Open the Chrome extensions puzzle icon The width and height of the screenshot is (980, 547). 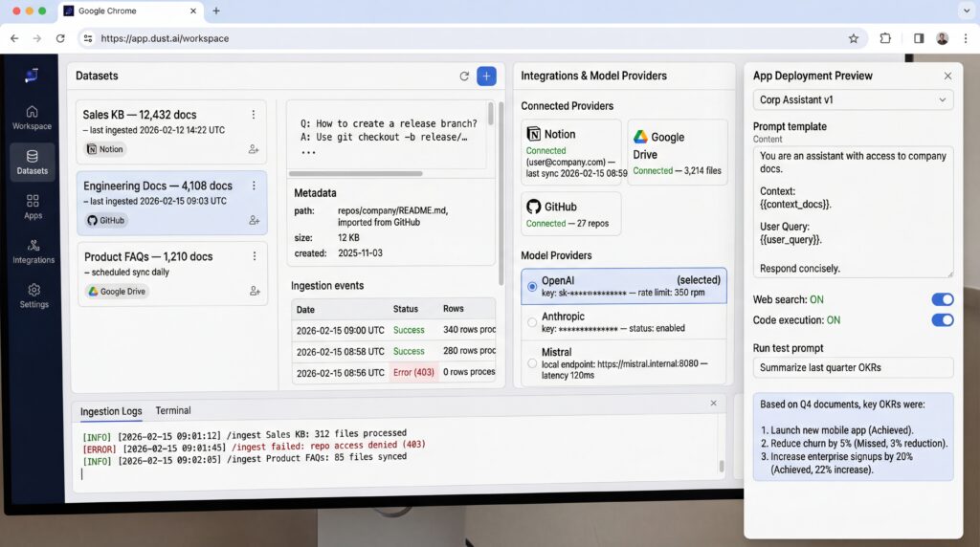click(885, 38)
